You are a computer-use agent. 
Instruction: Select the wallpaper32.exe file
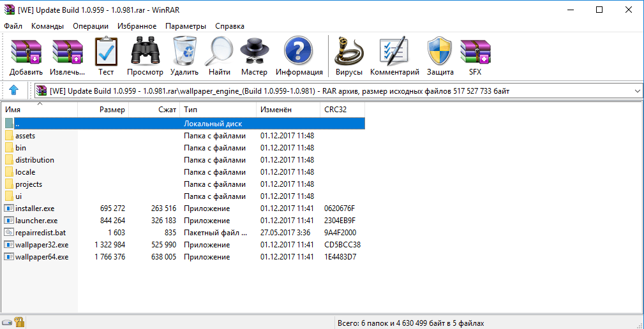tap(184, 245)
